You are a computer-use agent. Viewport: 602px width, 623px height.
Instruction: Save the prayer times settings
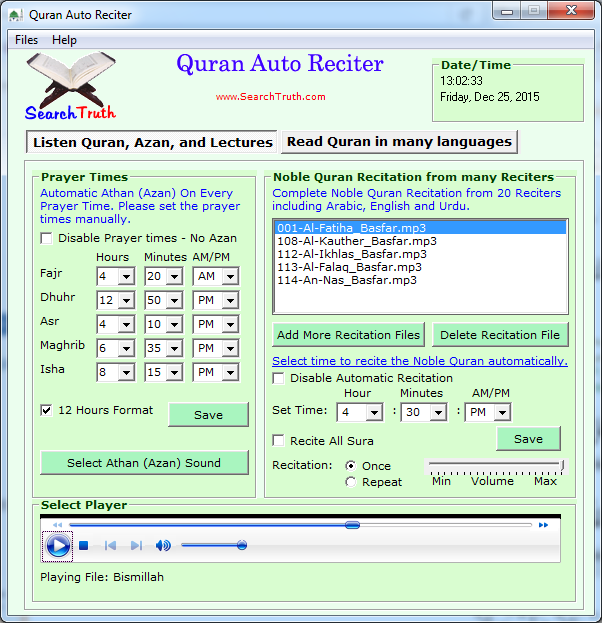tap(209, 415)
